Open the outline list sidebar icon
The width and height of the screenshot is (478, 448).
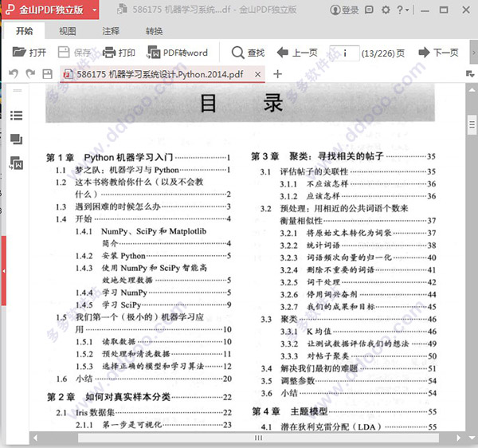(17, 116)
